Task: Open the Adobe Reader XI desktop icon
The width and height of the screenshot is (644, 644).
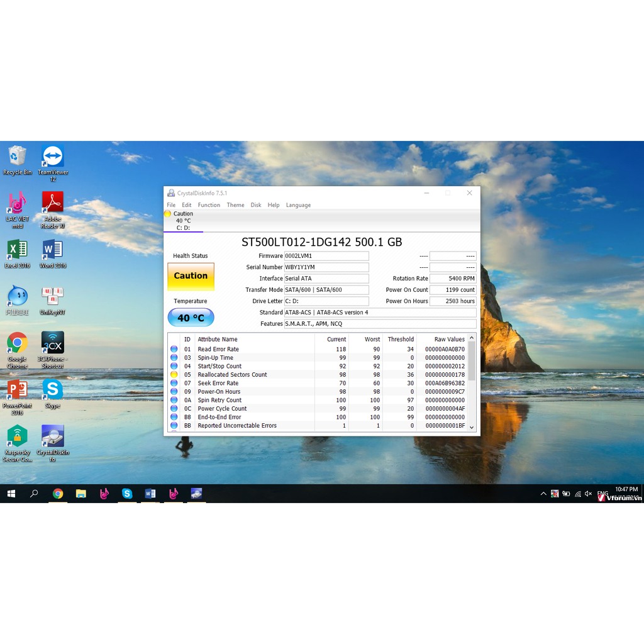Action: 53,203
